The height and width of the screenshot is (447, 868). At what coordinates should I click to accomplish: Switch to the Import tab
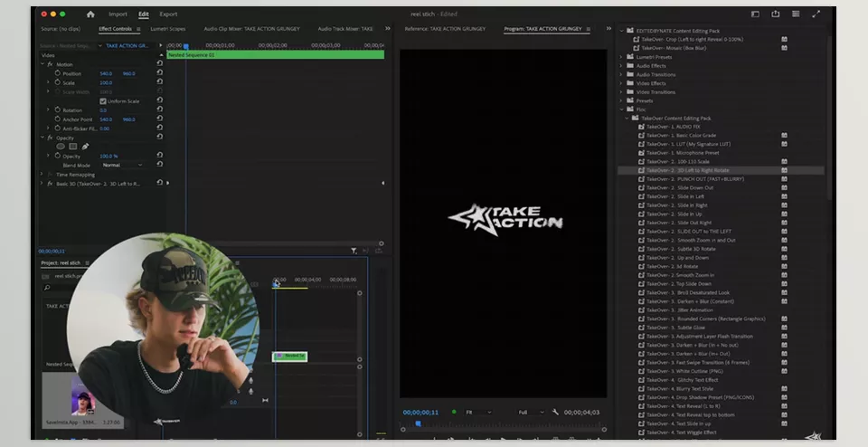[118, 14]
